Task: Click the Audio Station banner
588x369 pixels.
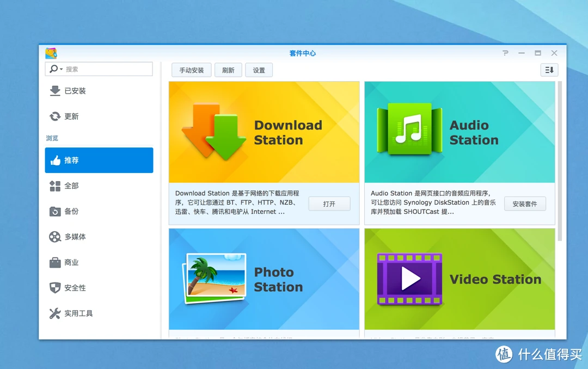Action: click(460, 132)
